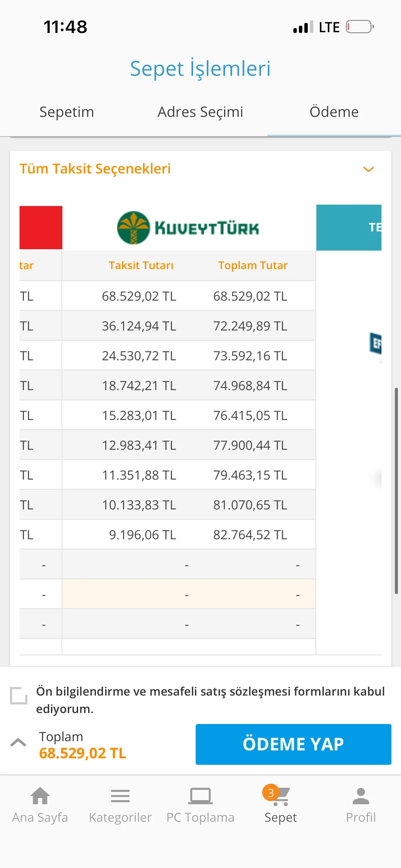The image size is (401, 868).
Task: Tap the teal bank header tile
Action: tap(349, 228)
